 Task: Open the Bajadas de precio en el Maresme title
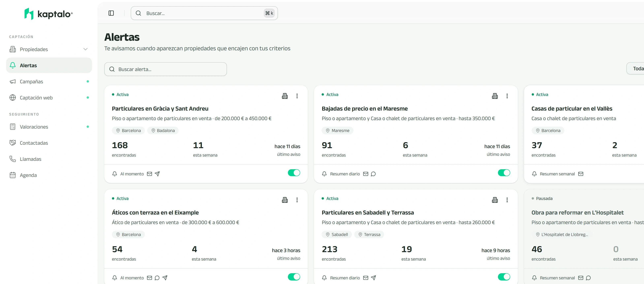(364, 109)
